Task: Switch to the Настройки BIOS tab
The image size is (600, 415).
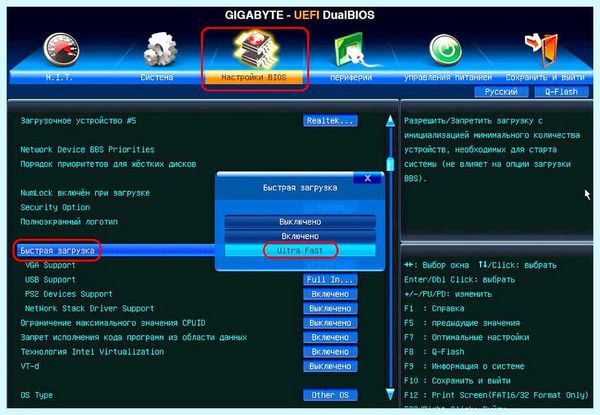Action: tap(254, 77)
